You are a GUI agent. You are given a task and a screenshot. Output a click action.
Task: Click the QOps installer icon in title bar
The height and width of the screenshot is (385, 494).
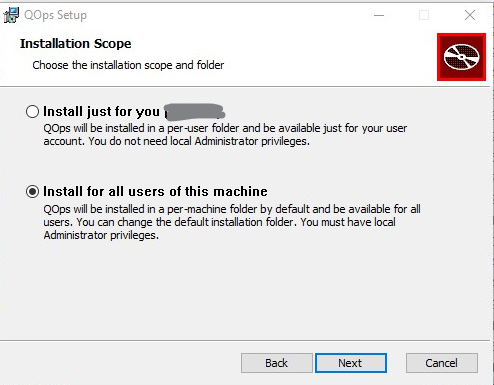click(x=11, y=15)
